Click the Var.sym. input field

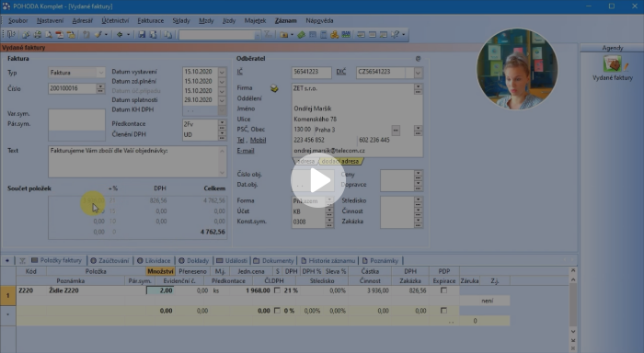76,114
